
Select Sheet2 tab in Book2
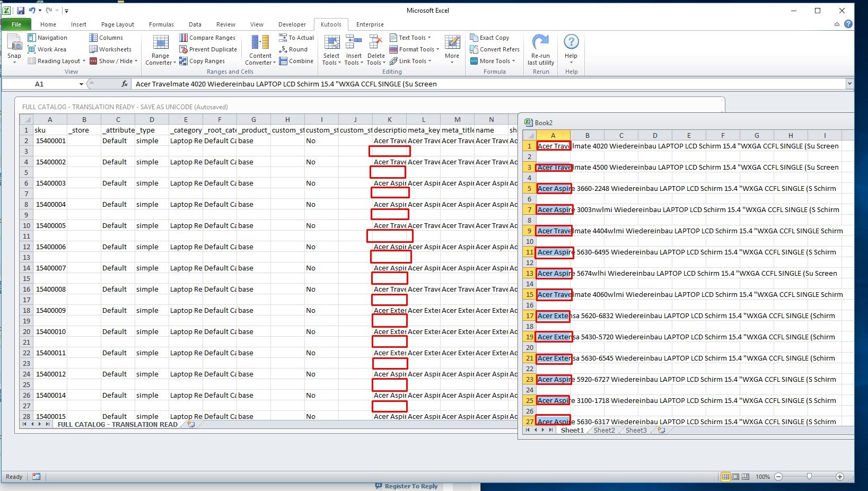pos(604,430)
